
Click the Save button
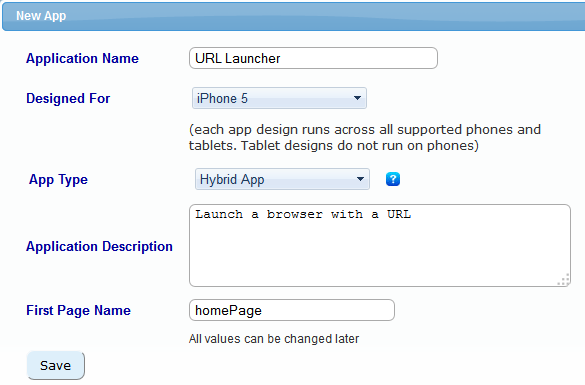point(56,365)
